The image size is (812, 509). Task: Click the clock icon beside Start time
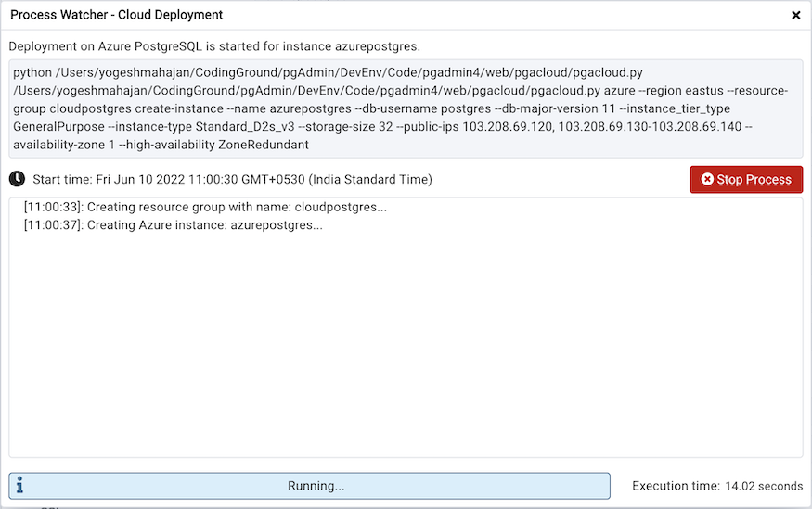[x=18, y=179]
